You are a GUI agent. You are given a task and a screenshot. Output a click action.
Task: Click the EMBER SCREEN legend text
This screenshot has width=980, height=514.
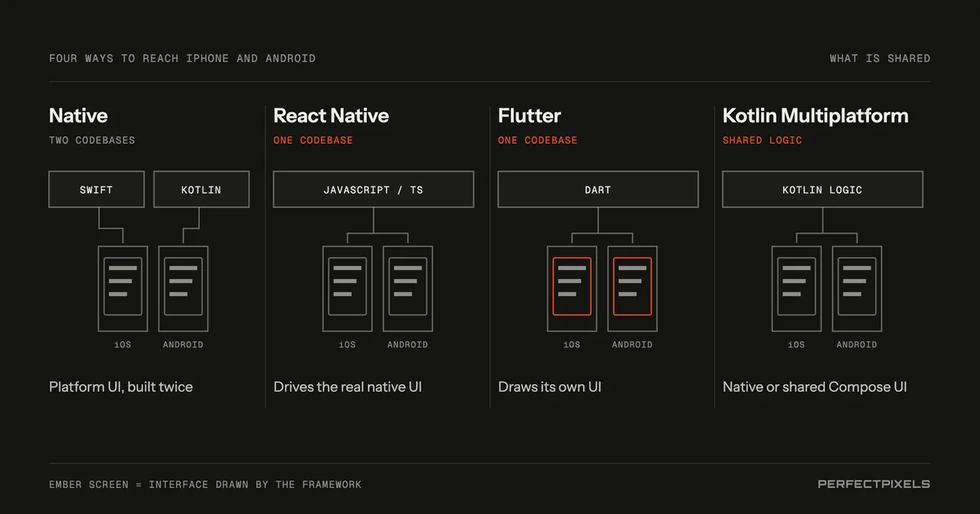(x=205, y=485)
